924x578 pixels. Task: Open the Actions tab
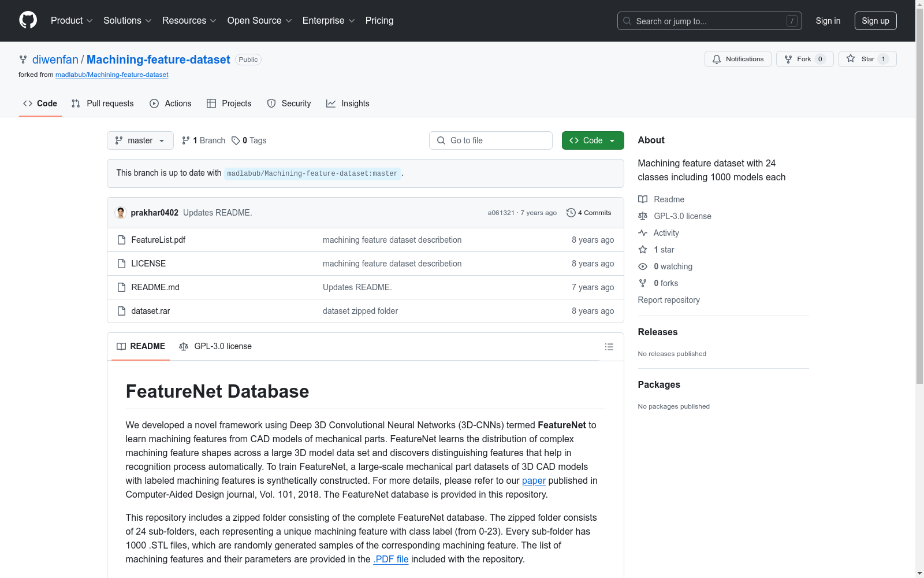170,103
